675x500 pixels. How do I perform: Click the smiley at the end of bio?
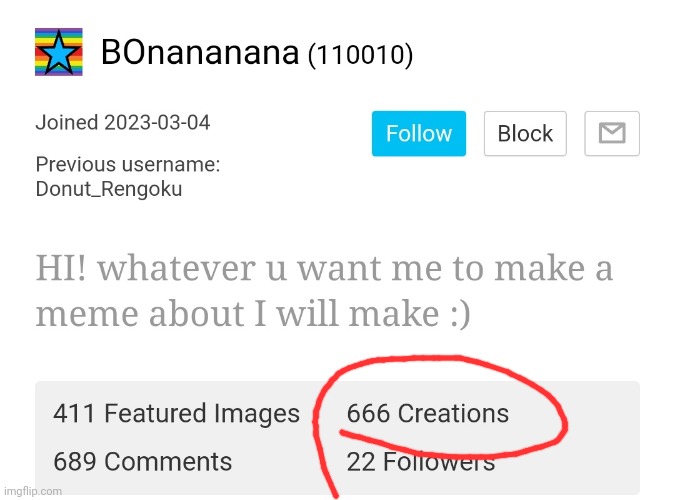pyautogui.click(x=461, y=314)
